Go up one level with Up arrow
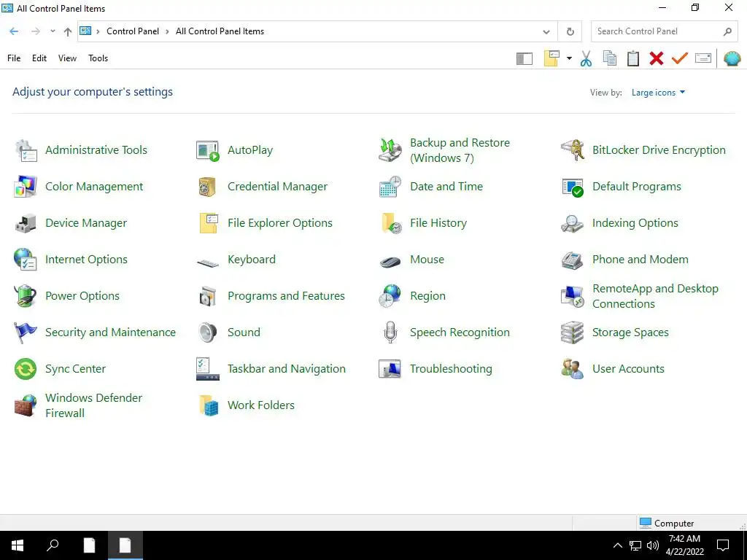 [x=68, y=32]
